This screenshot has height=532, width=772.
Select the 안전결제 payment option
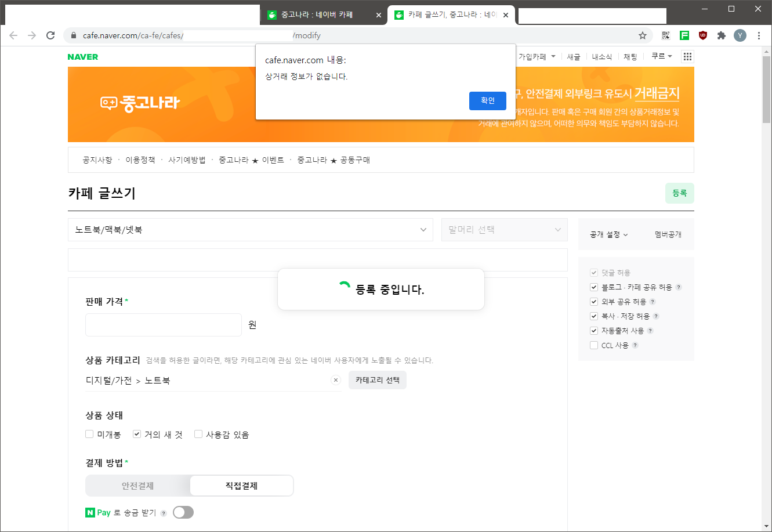(x=137, y=486)
